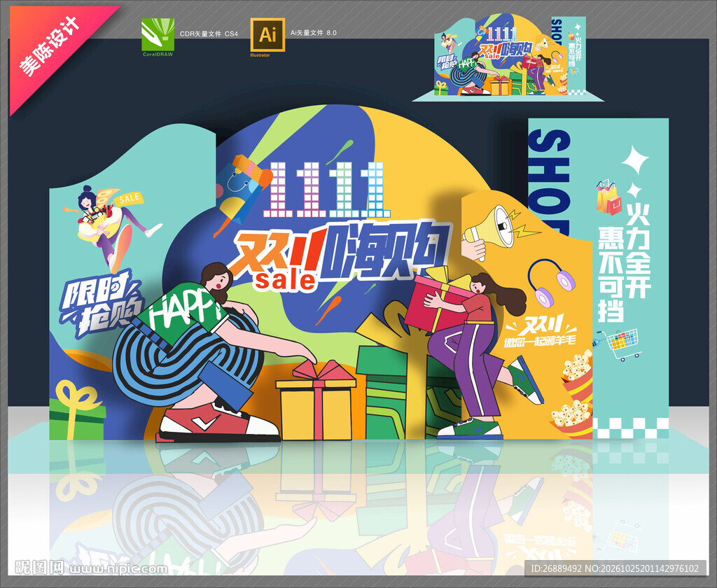The width and height of the screenshot is (717, 588).
Task: Select the '邀您一起薅羊毛' caption
Action: point(540,341)
